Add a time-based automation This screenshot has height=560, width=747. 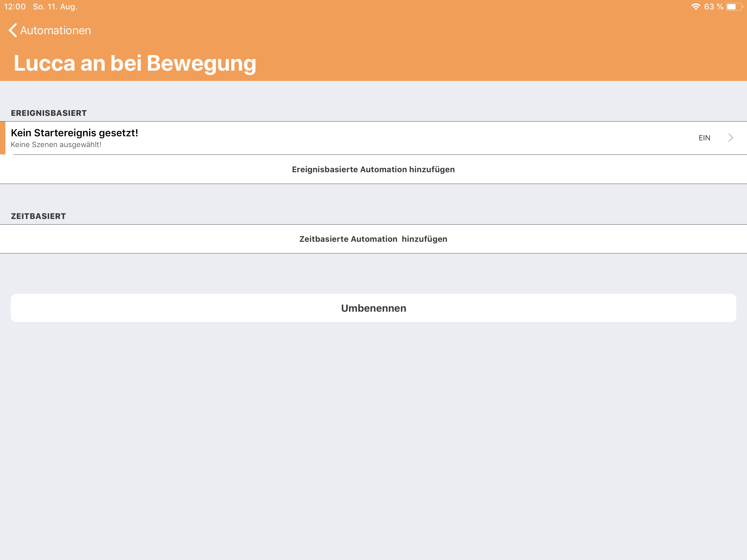point(373,239)
